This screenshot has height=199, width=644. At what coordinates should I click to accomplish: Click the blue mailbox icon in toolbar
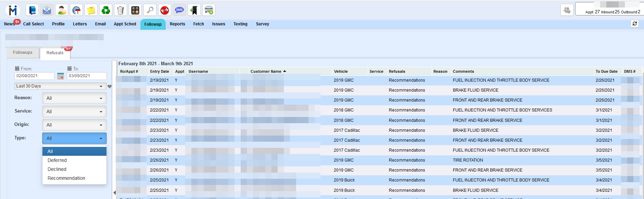point(32,10)
